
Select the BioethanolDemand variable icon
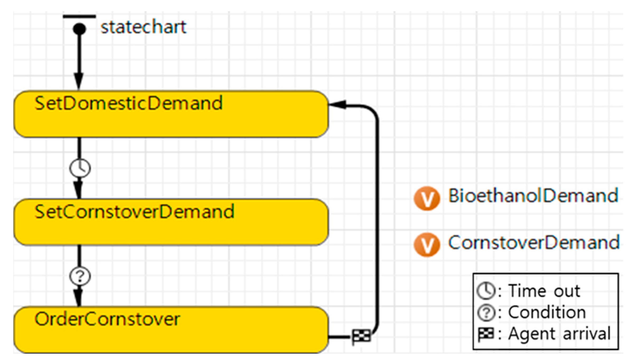(x=427, y=198)
